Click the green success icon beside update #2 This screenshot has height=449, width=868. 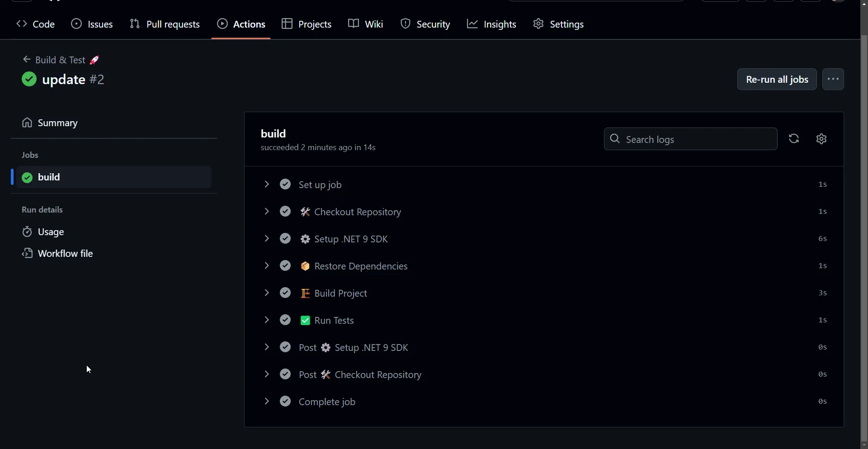click(29, 79)
